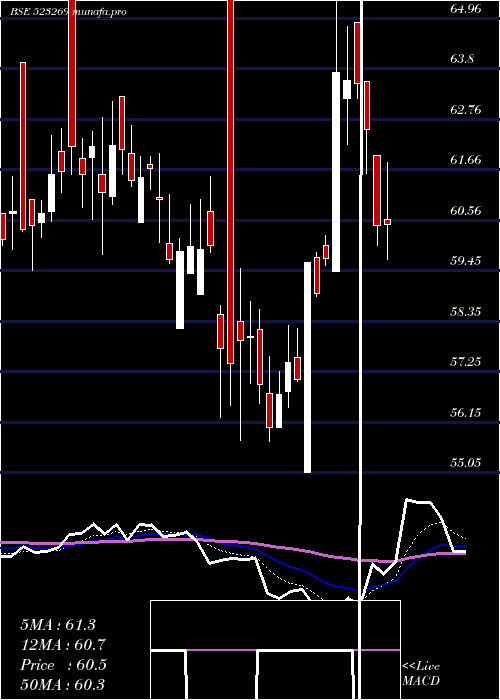Click the tall white candle bottoming at 55.05
The width and height of the screenshot is (500, 700).
tap(308, 367)
